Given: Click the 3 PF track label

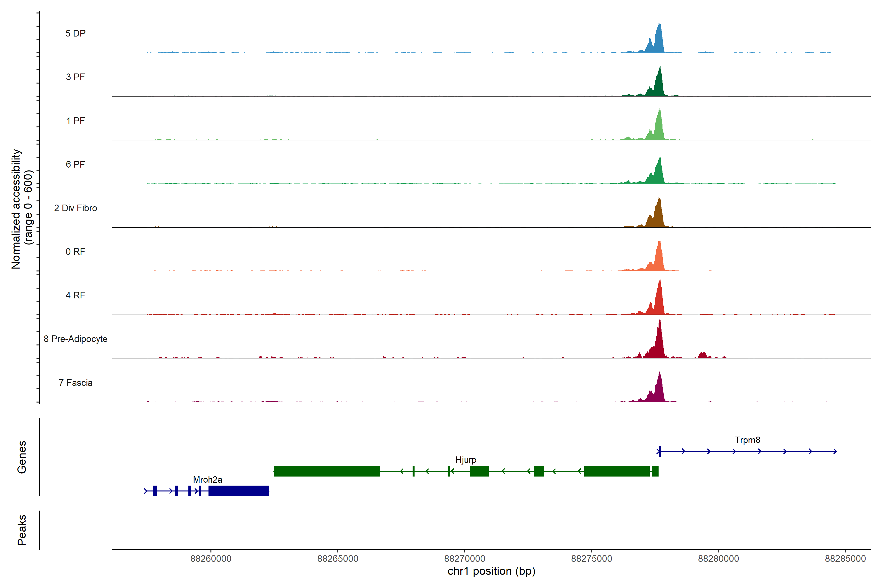Looking at the screenshot, I should pyautogui.click(x=75, y=77).
